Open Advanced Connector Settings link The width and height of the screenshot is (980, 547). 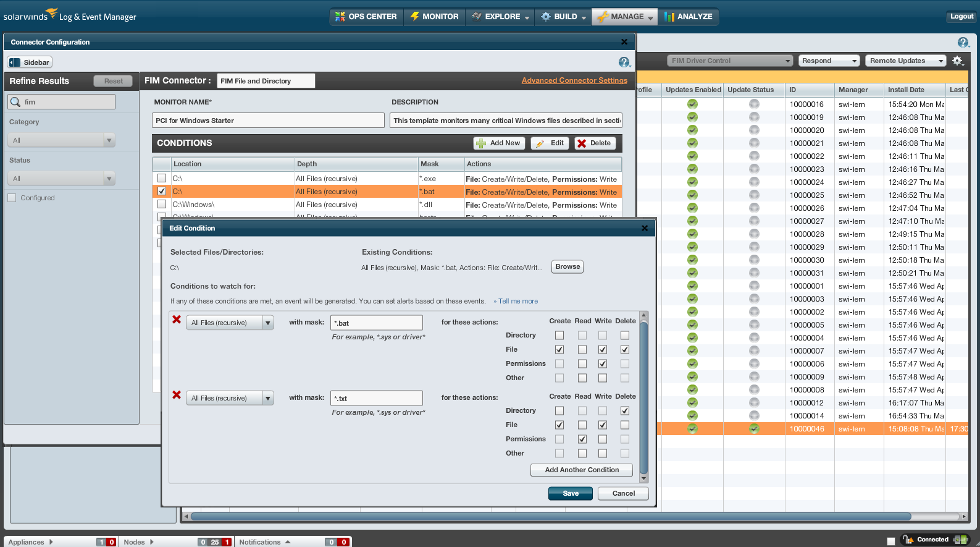(574, 80)
